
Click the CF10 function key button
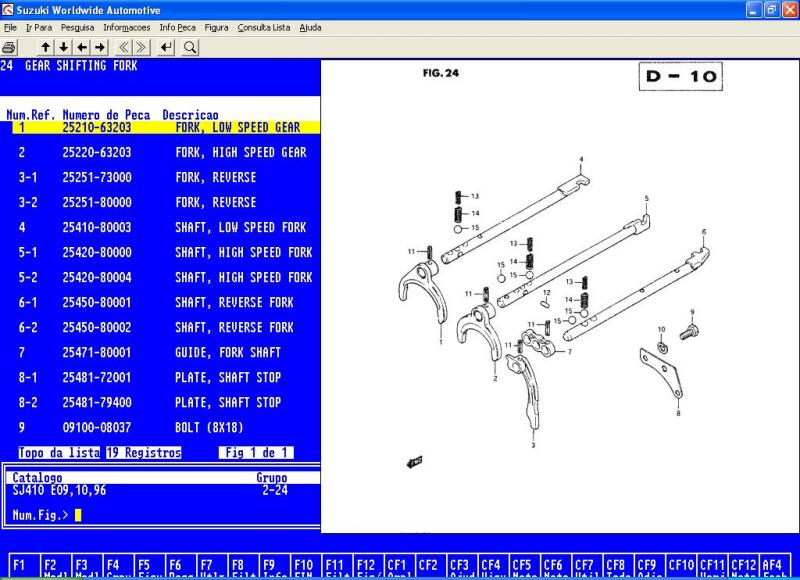(x=683, y=565)
